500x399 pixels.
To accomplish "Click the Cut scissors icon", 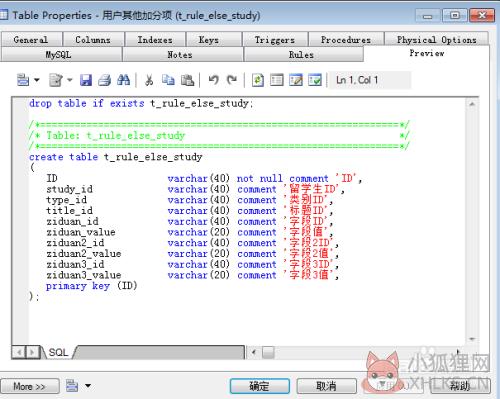I will (x=149, y=80).
